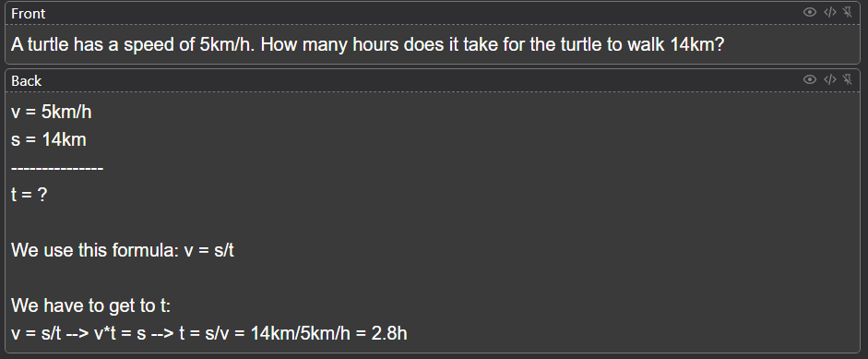This screenshot has height=359, width=868.
Task: Open HTML editor for the Back field
Action: [x=829, y=79]
